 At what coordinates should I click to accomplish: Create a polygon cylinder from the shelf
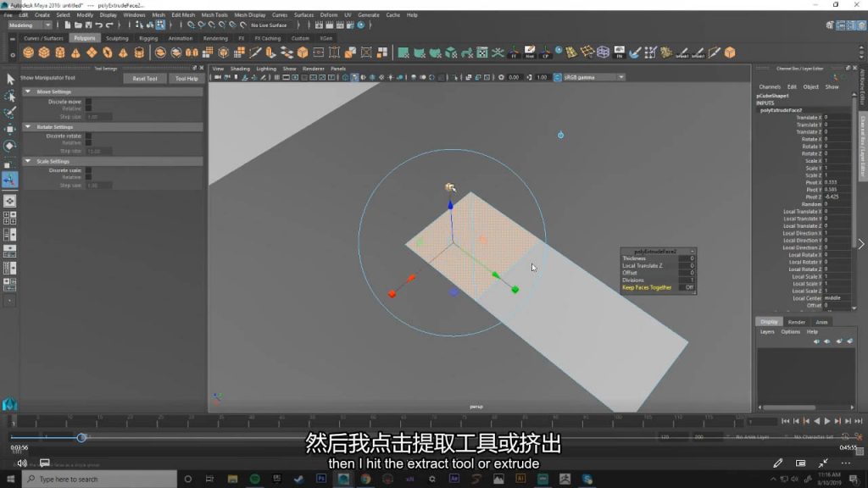[60, 53]
